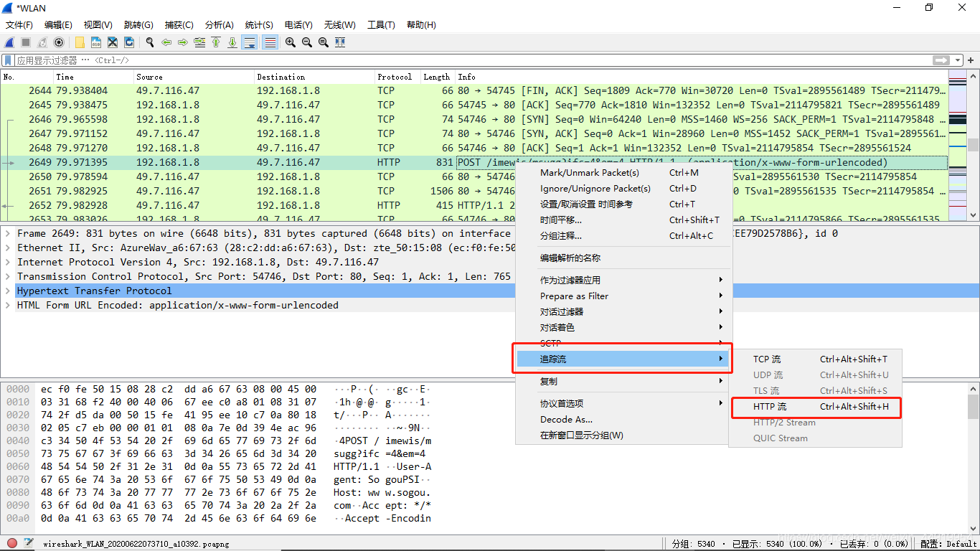Open a capture file via folder icon
The image size is (980, 551).
[80, 42]
